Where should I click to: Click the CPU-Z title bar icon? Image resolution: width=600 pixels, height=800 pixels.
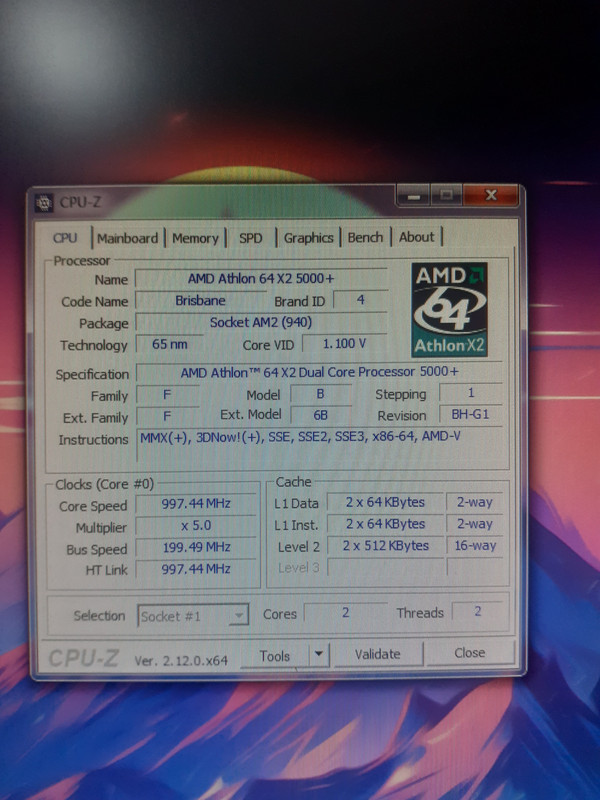[44, 203]
